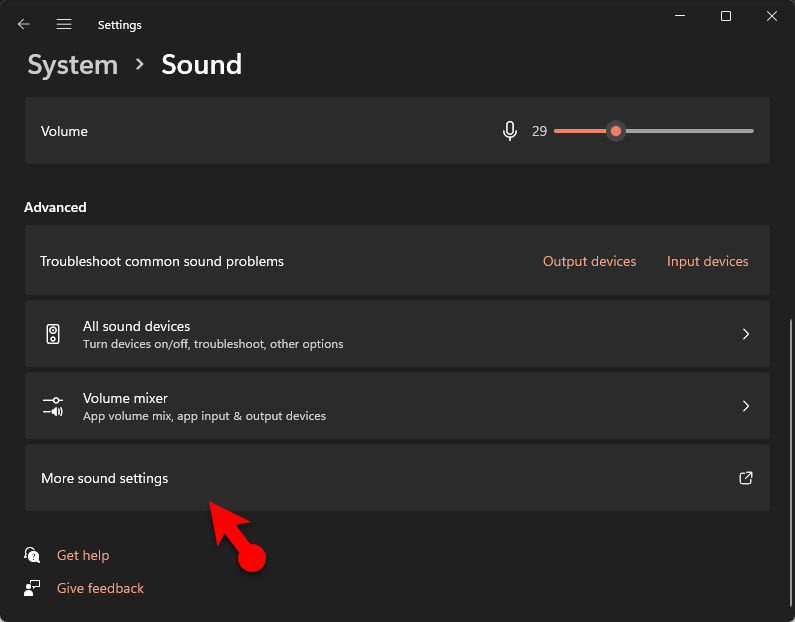Navigate to System breadcrumb

tap(73, 65)
